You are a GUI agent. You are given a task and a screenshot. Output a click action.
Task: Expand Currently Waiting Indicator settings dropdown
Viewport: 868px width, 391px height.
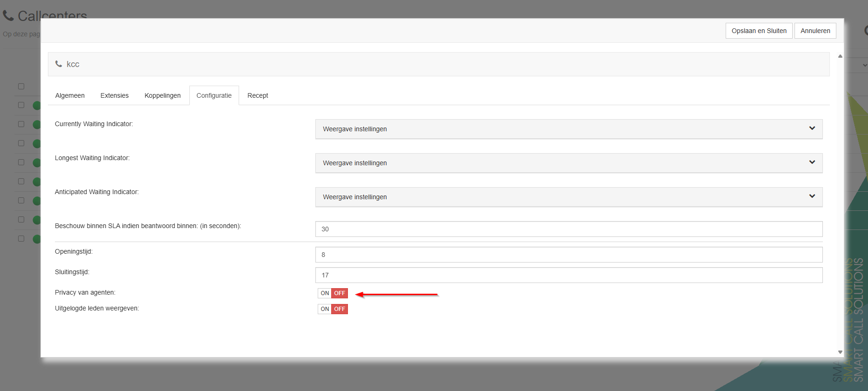point(568,129)
